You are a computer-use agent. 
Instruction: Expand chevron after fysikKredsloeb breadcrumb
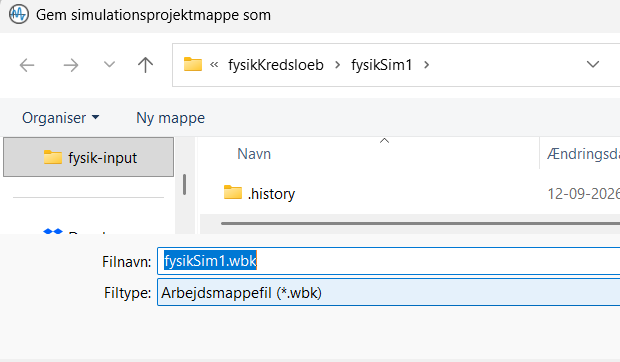click(x=338, y=65)
